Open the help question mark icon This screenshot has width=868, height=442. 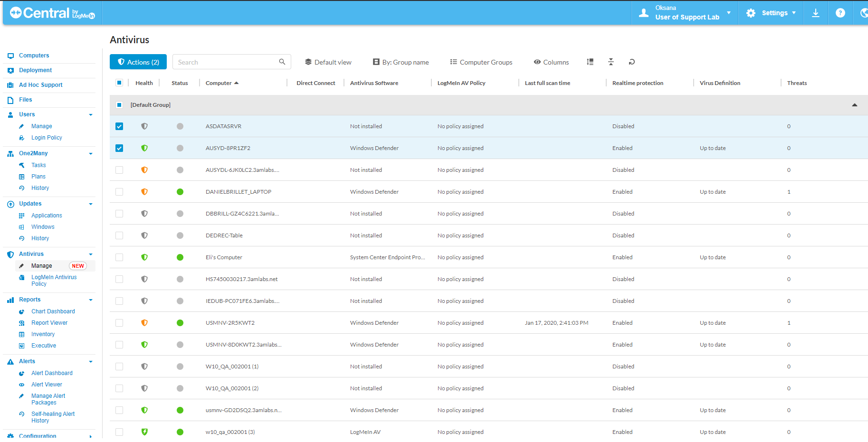[840, 13]
